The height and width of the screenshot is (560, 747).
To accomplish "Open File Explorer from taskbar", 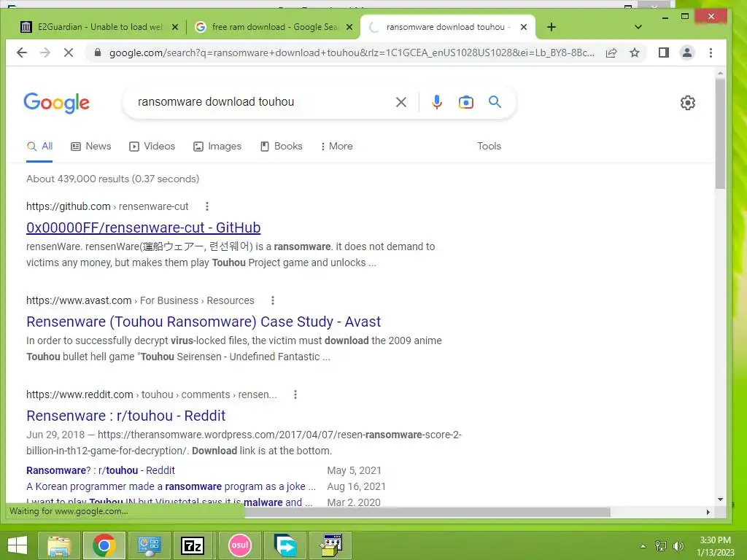I will (x=58, y=545).
